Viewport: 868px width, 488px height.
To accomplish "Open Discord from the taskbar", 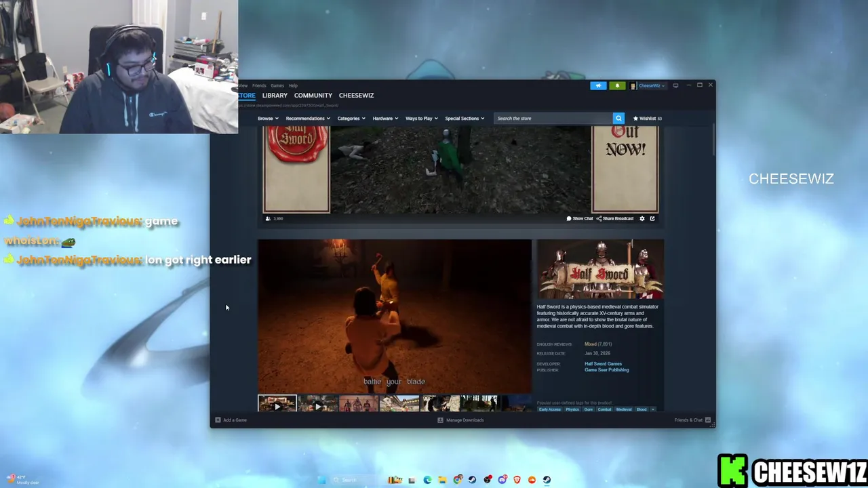I will 502,480.
